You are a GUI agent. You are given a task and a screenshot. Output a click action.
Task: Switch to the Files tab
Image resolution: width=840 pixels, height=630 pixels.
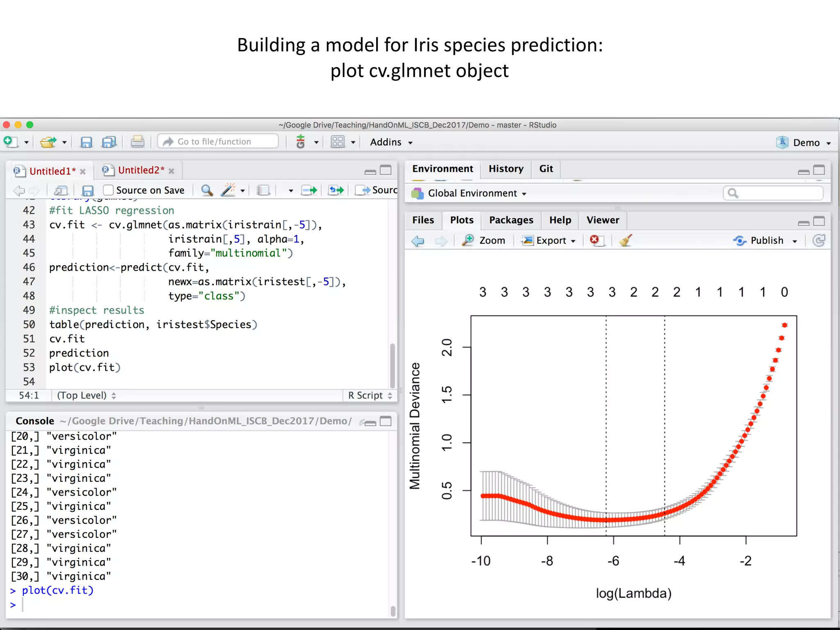[x=423, y=220]
